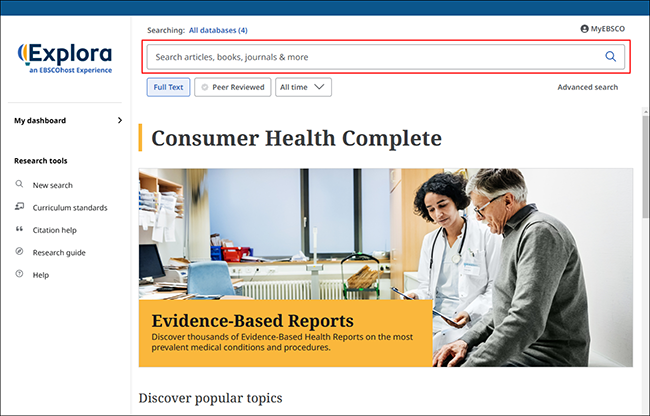Viewport: 650px width, 416px height.
Task: Click the Consumer Health Complete heading
Action: pyautogui.click(x=296, y=138)
